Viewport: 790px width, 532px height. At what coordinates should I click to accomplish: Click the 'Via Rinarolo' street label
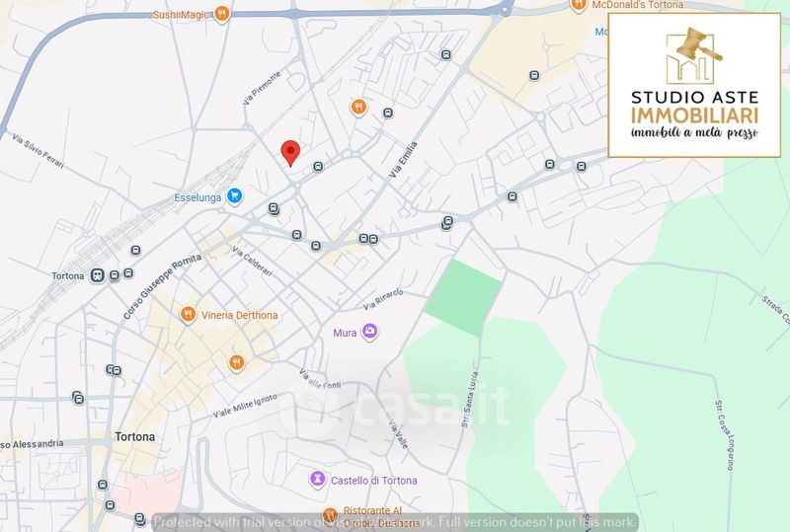point(383,299)
